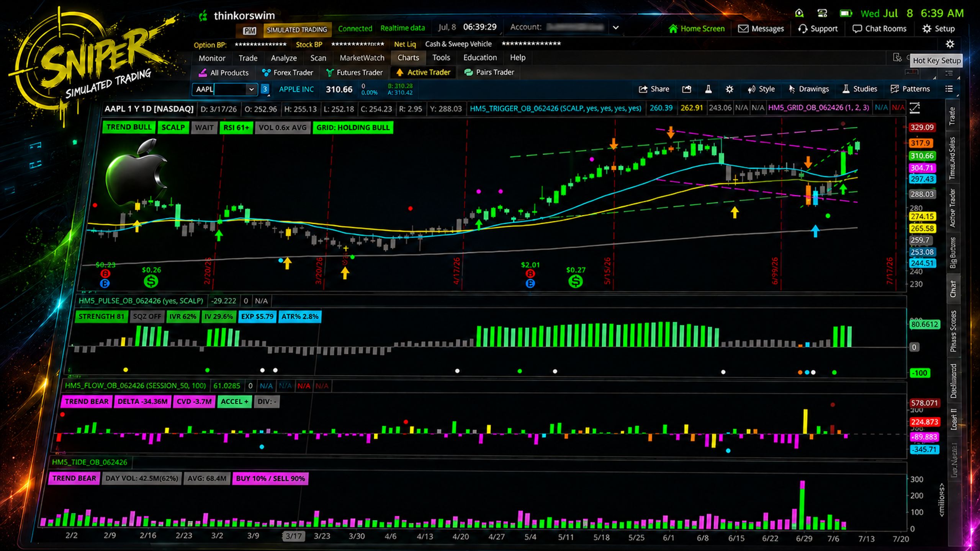Image resolution: width=980 pixels, height=551 pixels.
Task: Click the HM5_TIDE_OB_062426 study label
Action: click(x=89, y=462)
